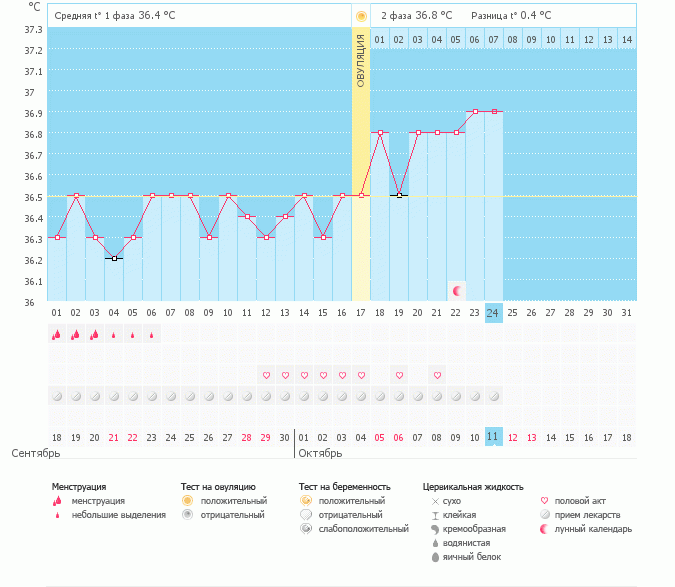Click the red date 21 in Сентябрь

[113, 438]
